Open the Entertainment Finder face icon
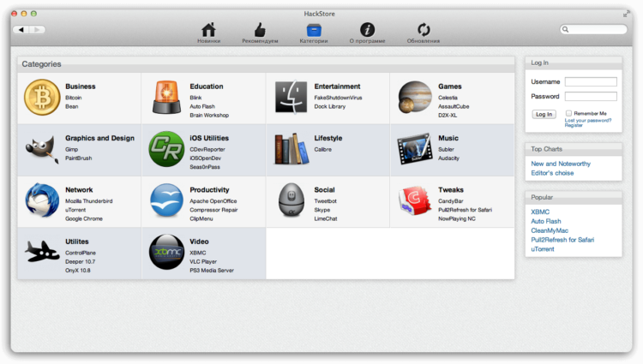This screenshot has height=364, width=643. [x=291, y=97]
